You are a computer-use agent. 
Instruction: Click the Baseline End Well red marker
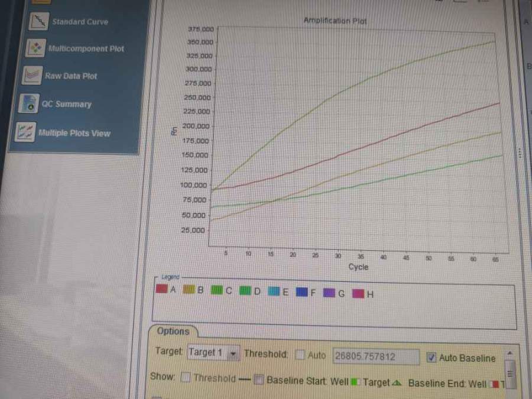[x=496, y=384]
